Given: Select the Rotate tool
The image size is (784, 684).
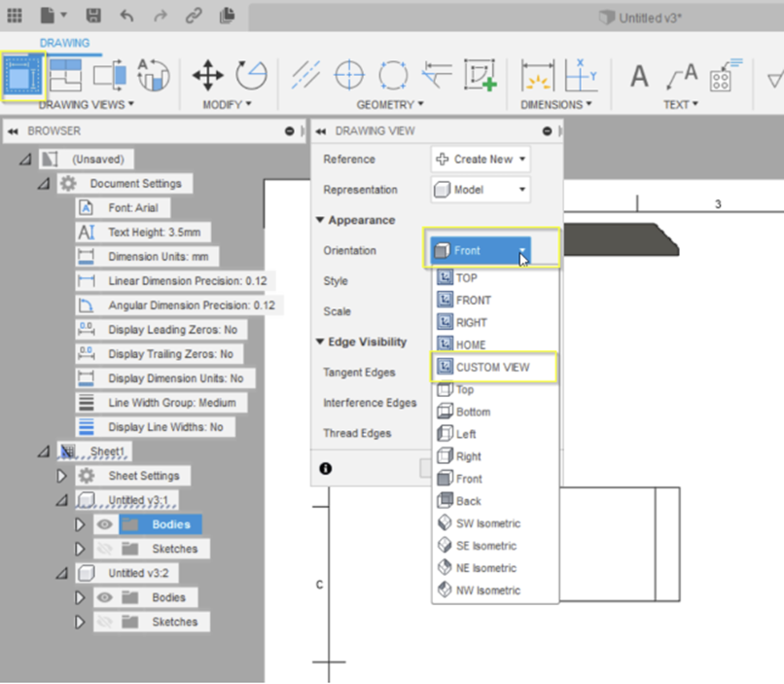Looking at the screenshot, I should click(x=251, y=74).
